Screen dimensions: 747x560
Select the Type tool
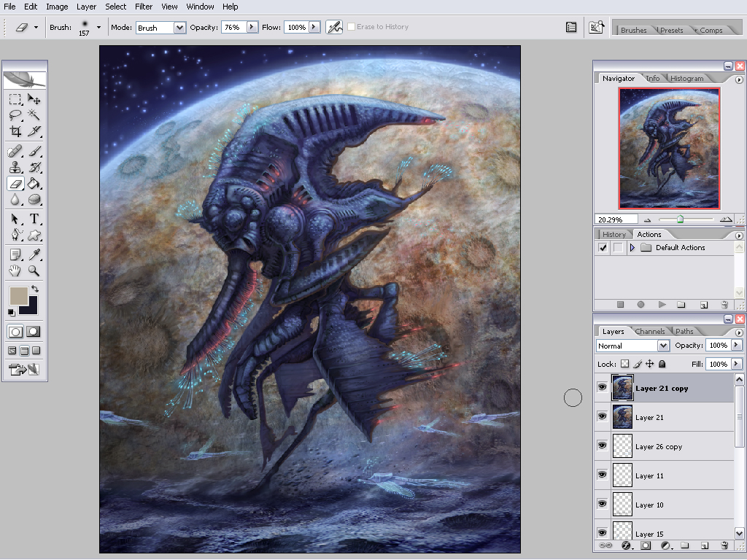coord(34,219)
